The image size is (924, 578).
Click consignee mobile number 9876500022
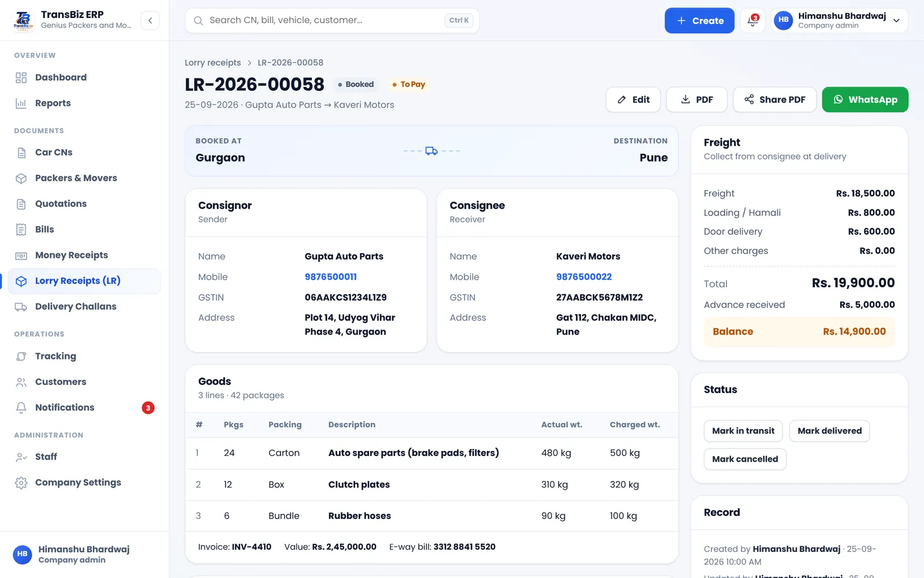pos(584,277)
